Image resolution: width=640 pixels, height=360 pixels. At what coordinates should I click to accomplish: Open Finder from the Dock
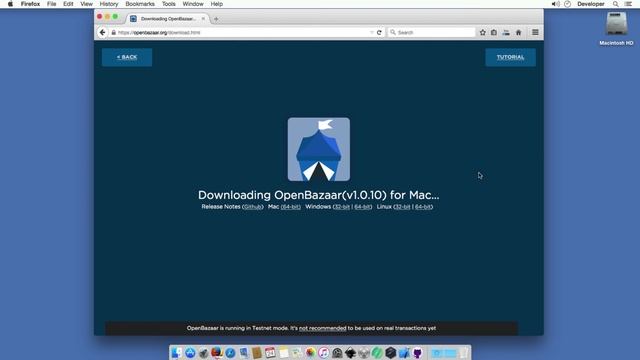[177, 353]
